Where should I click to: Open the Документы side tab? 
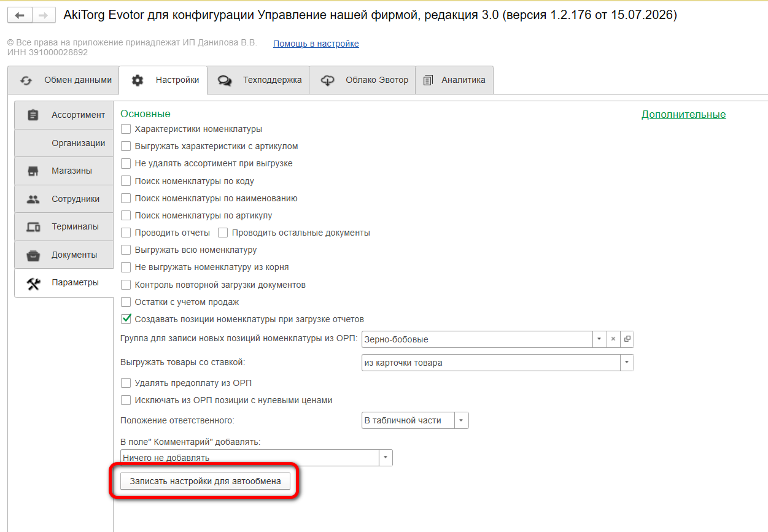coord(64,255)
